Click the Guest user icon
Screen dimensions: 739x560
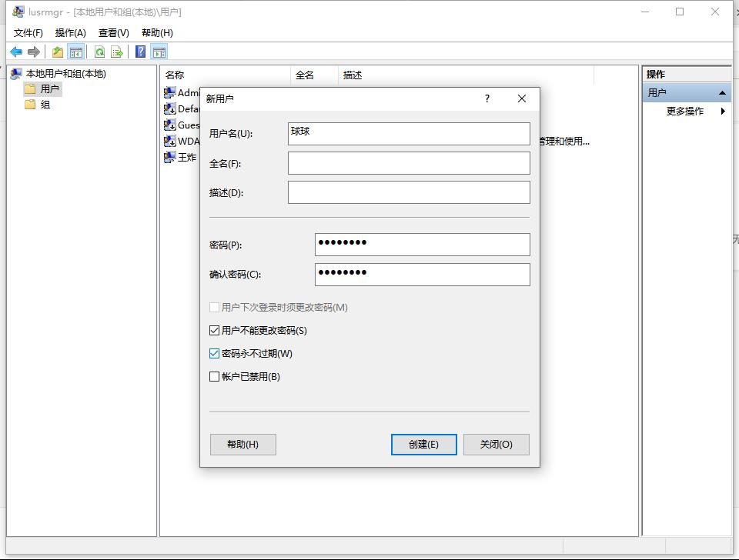169,125
